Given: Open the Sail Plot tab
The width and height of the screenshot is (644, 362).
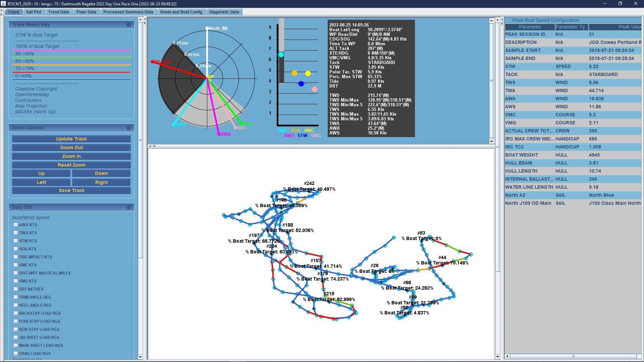Looking at the screenshot, I should click(x=34, y=12).
